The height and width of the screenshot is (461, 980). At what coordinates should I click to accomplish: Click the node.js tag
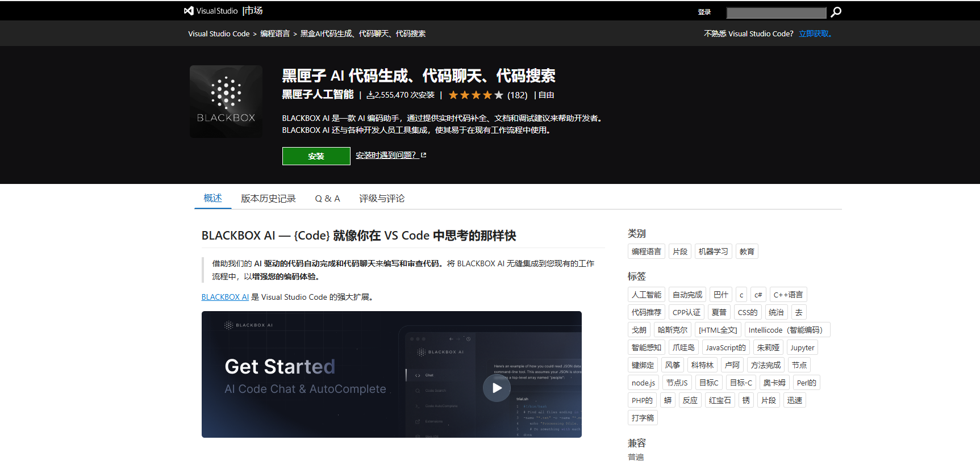coord(643,383)
